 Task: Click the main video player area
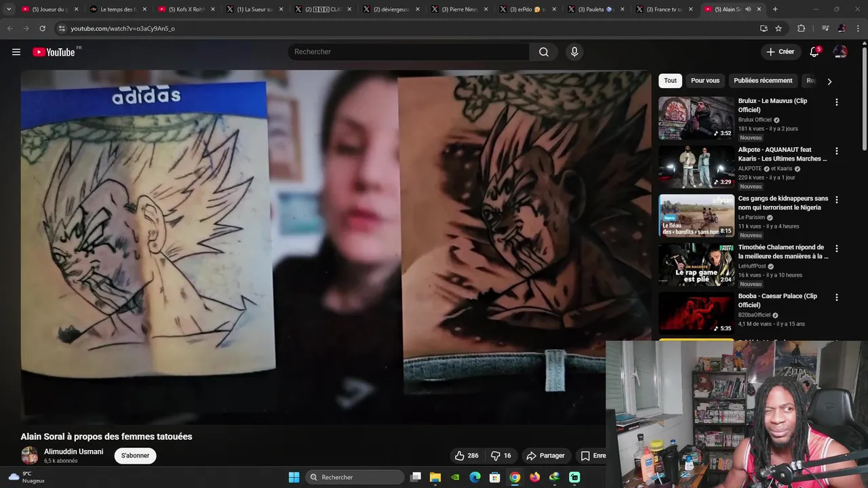pyautogui.click(x=336, y=247)
